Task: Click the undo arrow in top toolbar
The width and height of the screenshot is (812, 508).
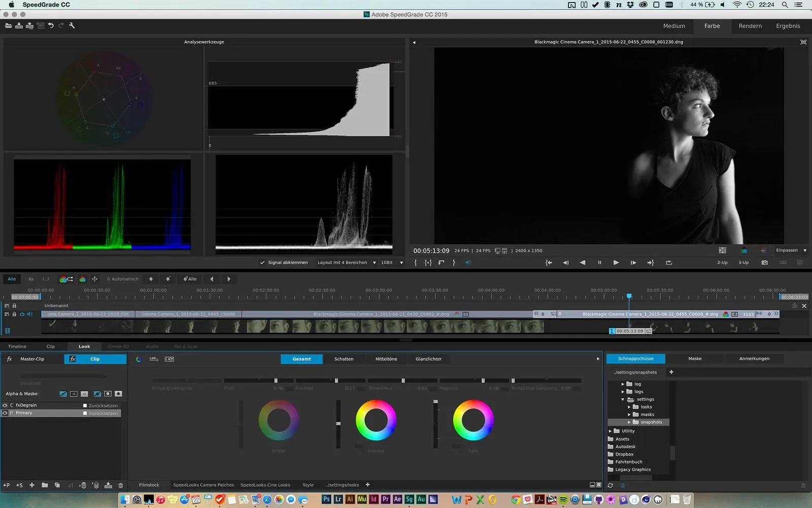Action: (x=51, y=25)
